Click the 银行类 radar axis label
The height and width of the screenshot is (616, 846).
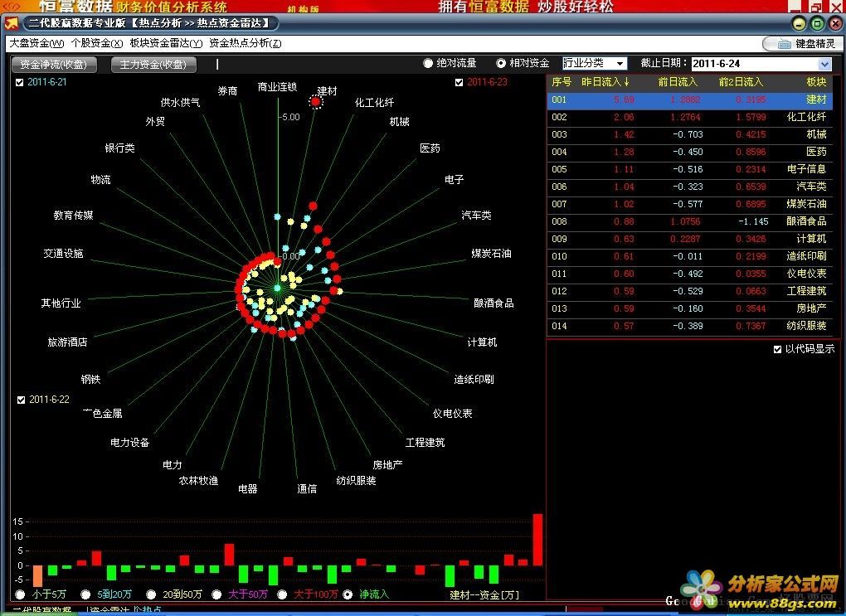click(x=119, y=148)
